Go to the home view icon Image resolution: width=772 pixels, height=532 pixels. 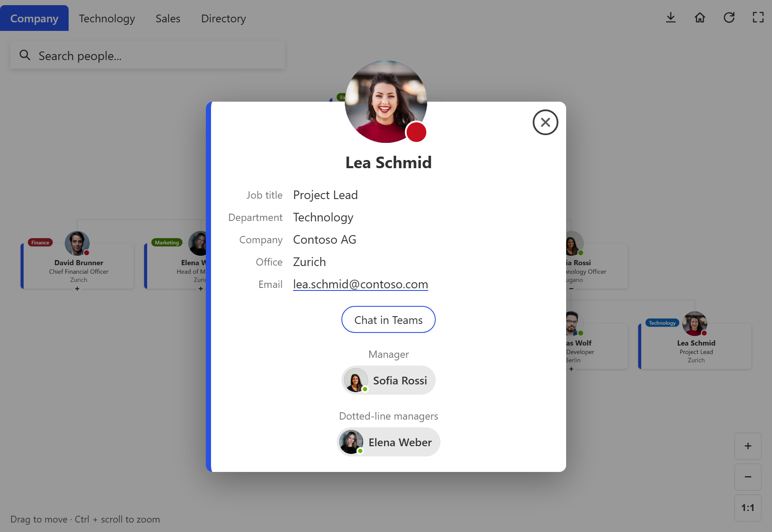point(700,18)
